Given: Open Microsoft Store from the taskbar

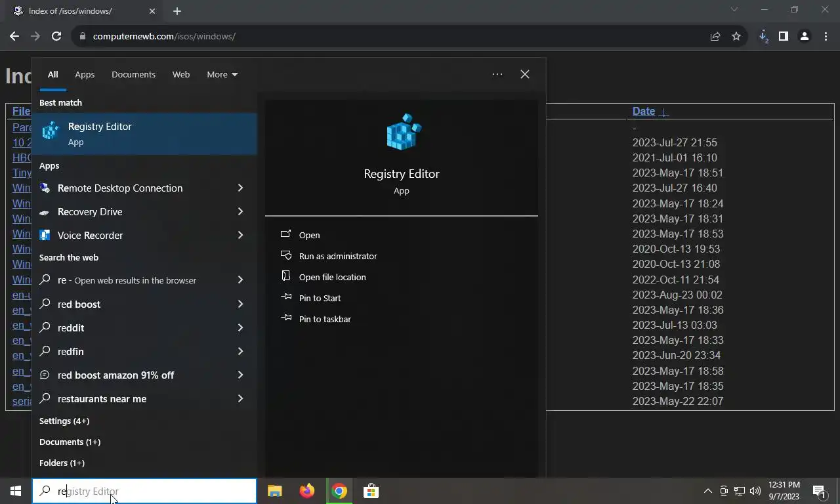Looking at the screenshot, I should 371,491.
